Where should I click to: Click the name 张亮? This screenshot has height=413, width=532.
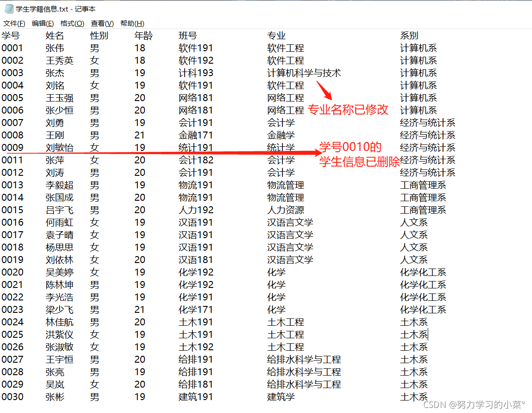click(x=55, y=372)
